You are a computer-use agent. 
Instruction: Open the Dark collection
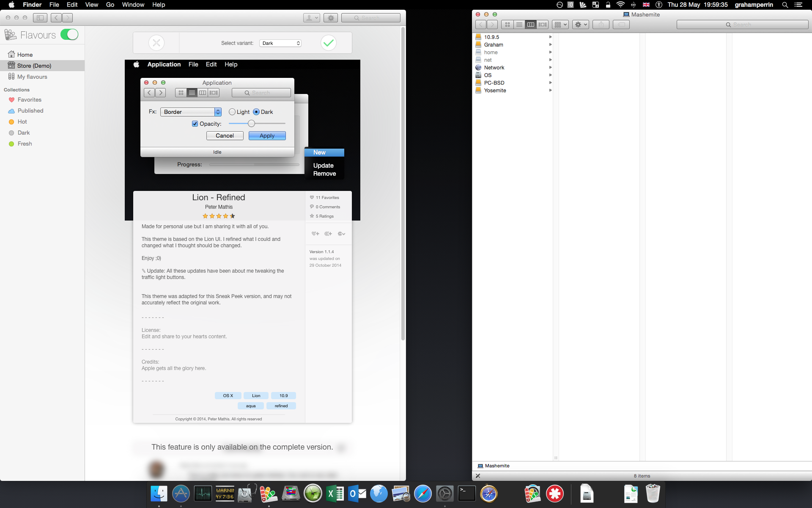coord(19,133)
